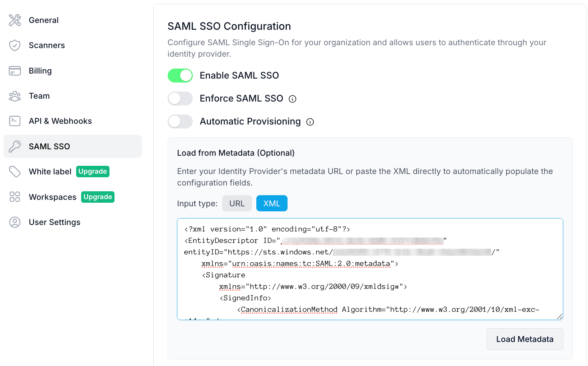Select the XML input type

[272, 203]
